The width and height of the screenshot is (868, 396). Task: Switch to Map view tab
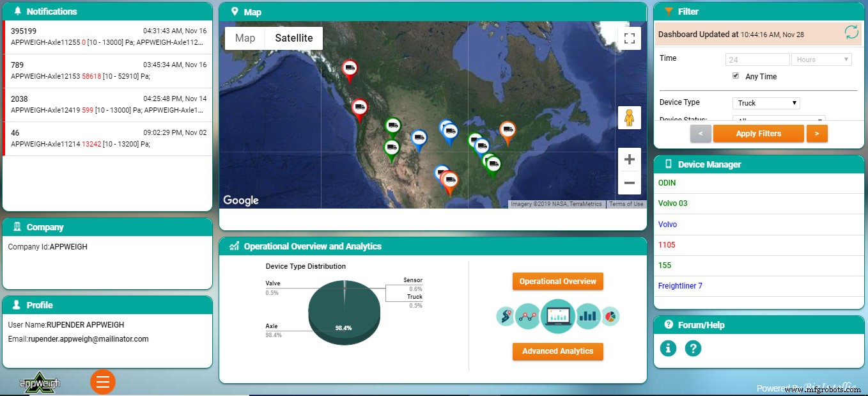[x=244, y=38]
